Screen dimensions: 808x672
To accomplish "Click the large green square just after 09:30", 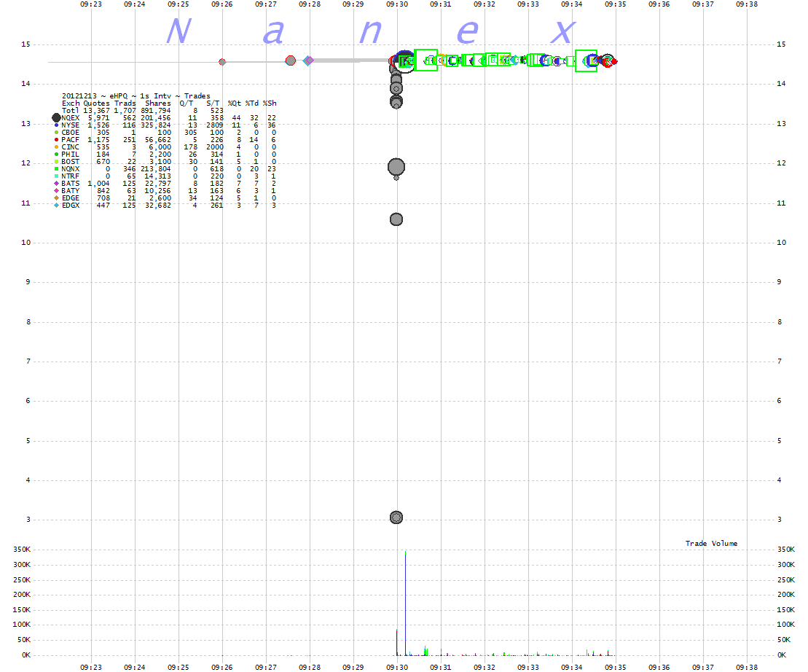I will tap(425, 60).
